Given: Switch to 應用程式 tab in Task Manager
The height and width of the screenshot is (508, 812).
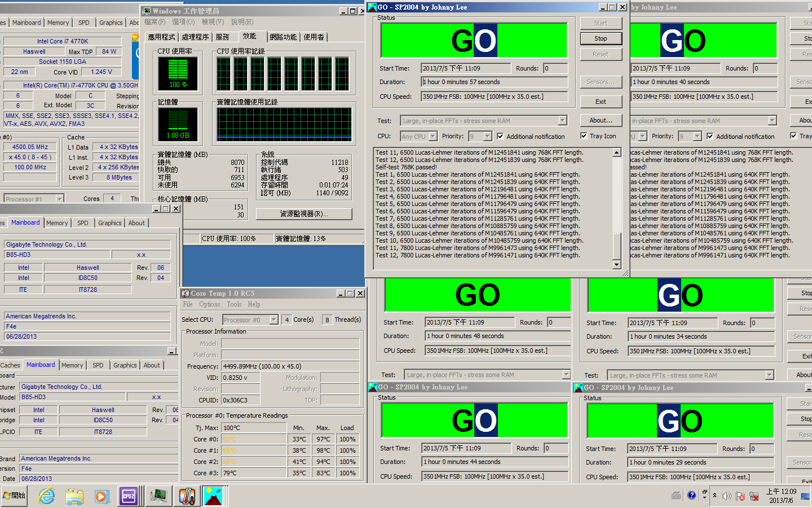Looking at the screenshot, I should click(x=161, y=37).
